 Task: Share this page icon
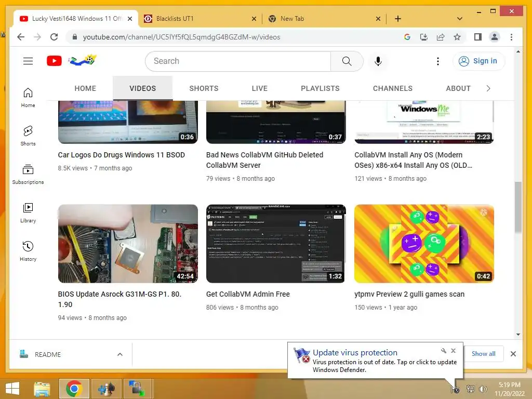(441, 37)
